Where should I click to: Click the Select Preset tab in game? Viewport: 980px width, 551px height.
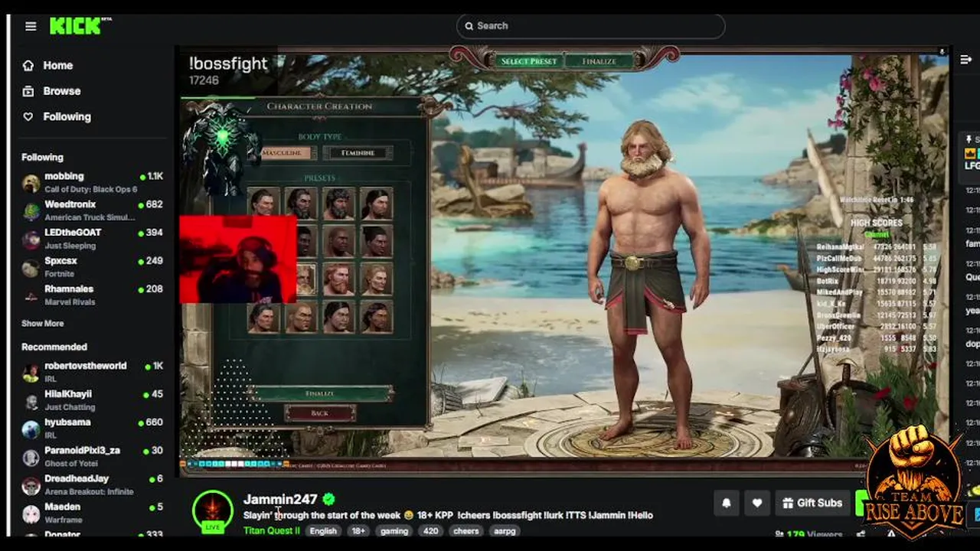pyautogui.click(x=529, y=61)
